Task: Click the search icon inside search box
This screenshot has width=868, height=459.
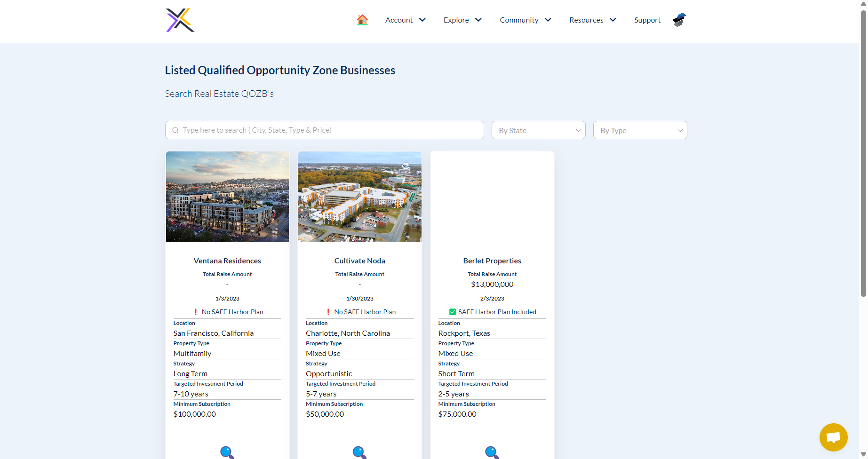Action: tap(175, 130)
